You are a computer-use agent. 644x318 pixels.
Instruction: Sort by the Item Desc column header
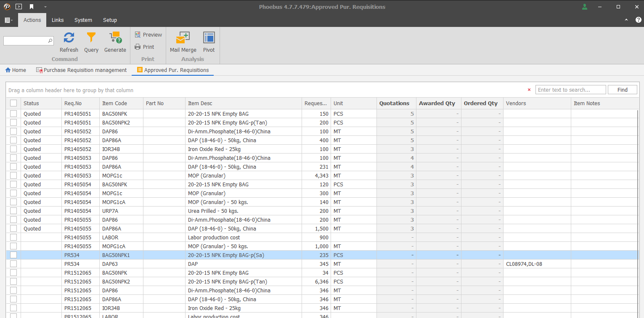pyautogui.click(x=244, y=103)
